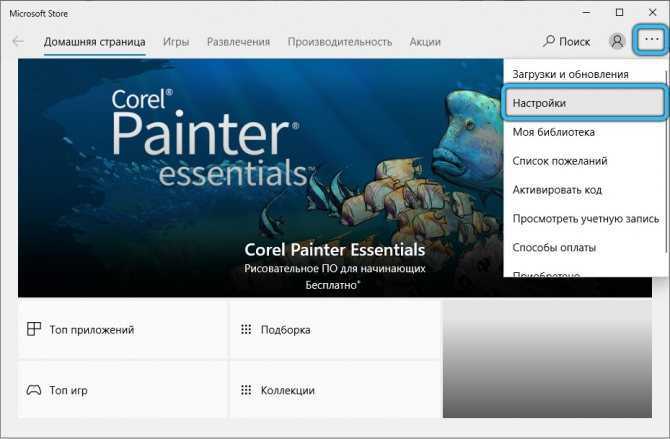Click the back arrow icon
This screenshot has width=670, height=439.
tap(18, 41)
